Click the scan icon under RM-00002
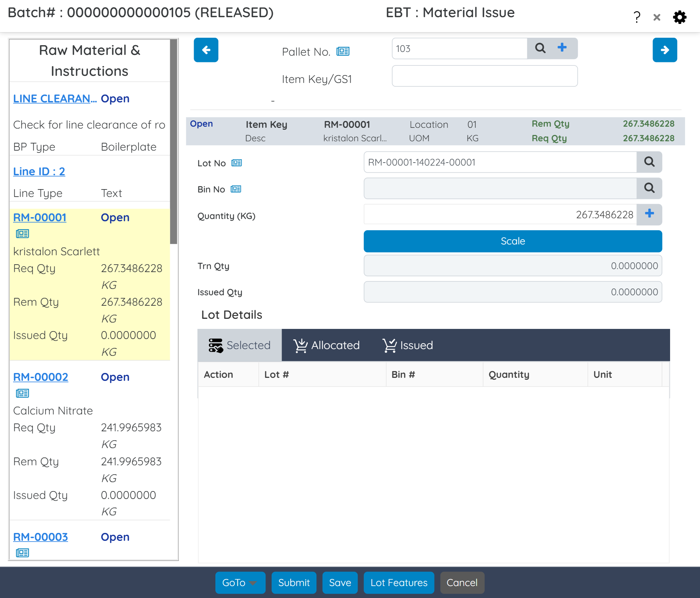 22,393
